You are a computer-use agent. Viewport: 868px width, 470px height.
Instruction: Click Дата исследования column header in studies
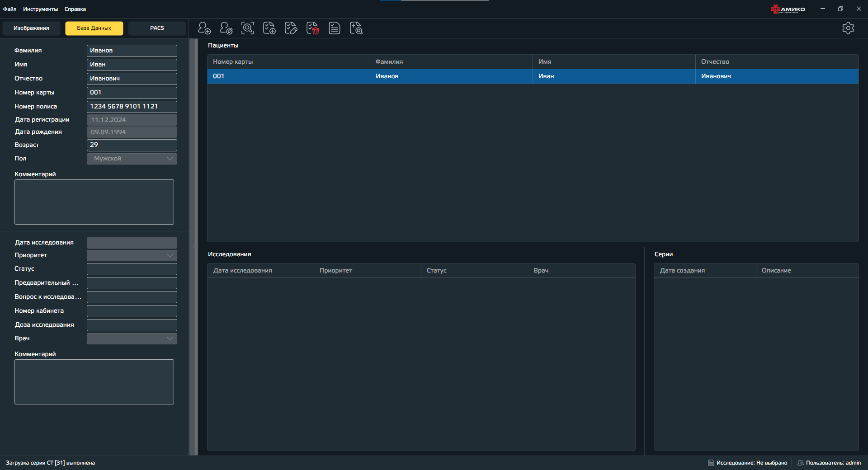pos(261,271)
